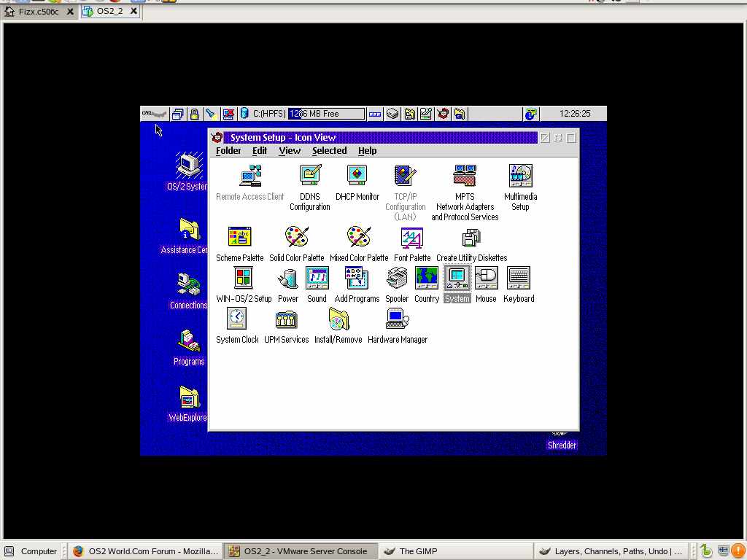Open the Multimedia Setup icon

coord(520,176)
